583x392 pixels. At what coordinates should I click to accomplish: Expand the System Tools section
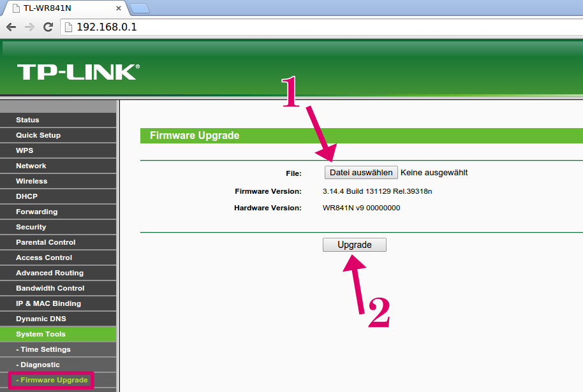point(58,334)
